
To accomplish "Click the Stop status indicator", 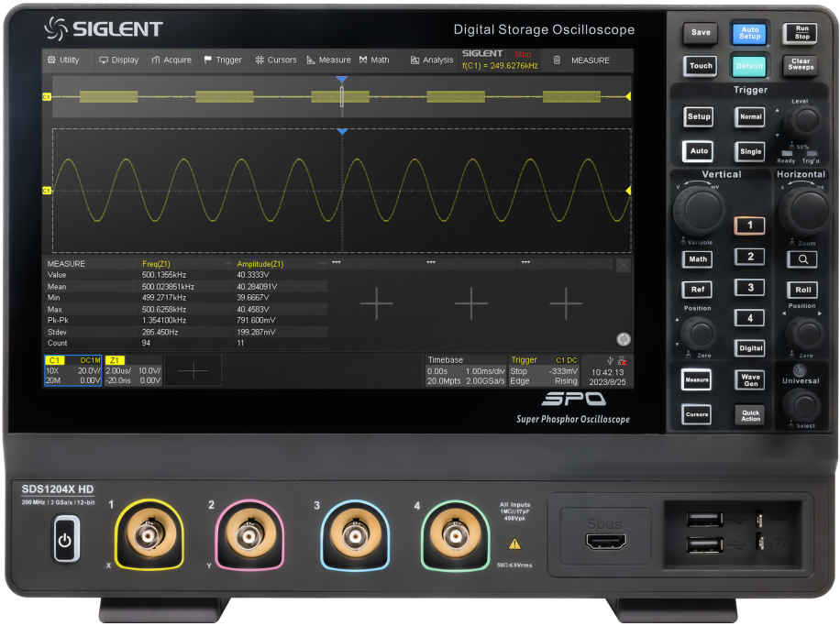I will 523,54.
